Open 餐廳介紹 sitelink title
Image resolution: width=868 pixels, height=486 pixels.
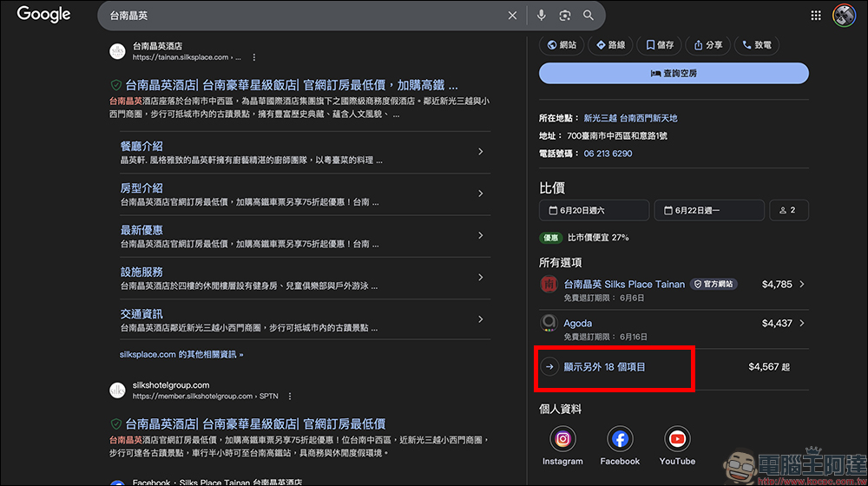[141, 146]
